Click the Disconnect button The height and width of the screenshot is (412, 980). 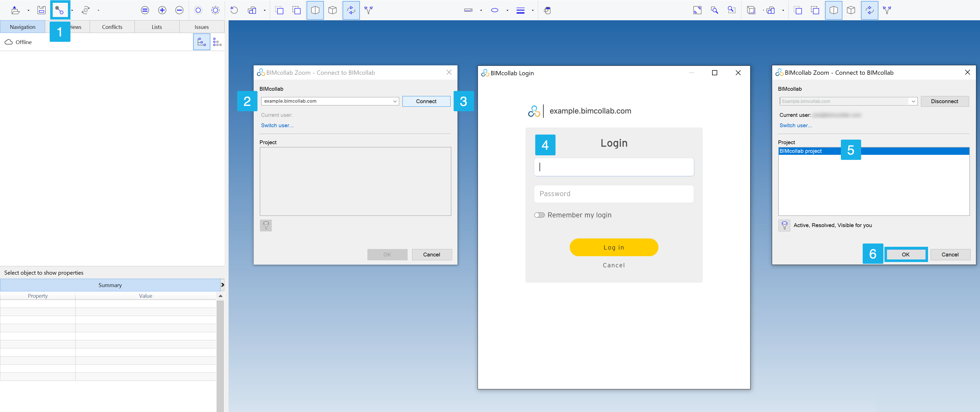click(x=945, y=101)
